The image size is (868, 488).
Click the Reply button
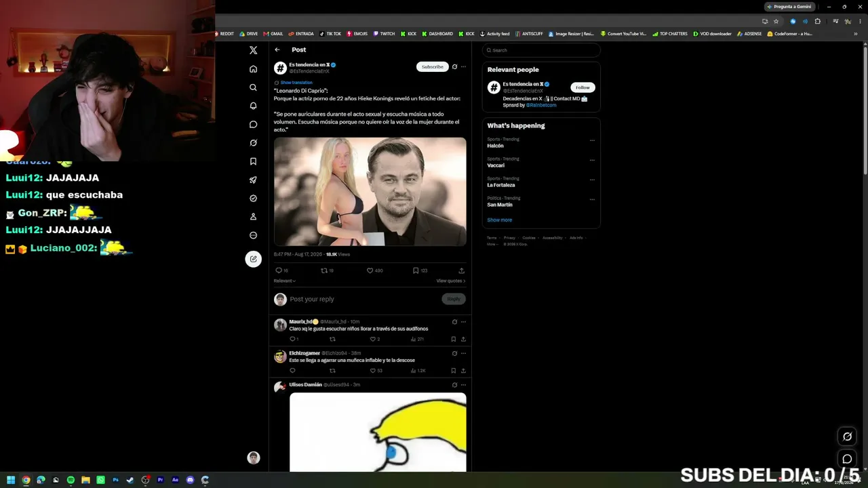coord(454,299)
